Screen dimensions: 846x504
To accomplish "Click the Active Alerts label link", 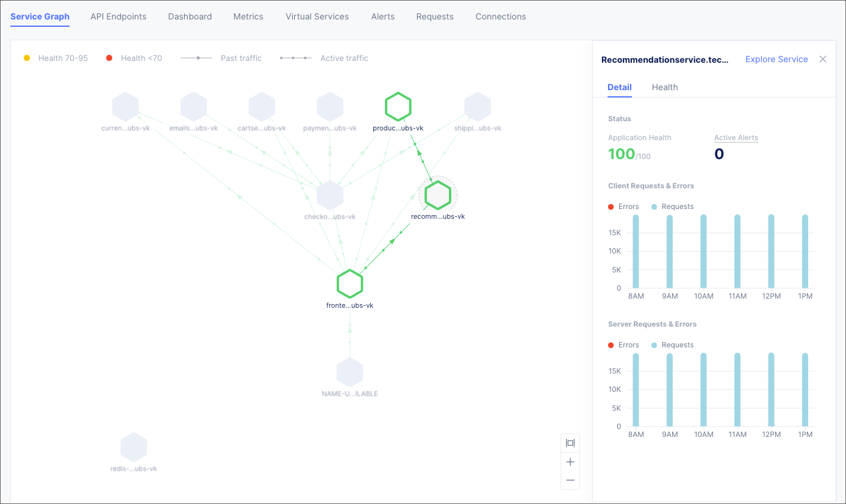I will [736, 138].
